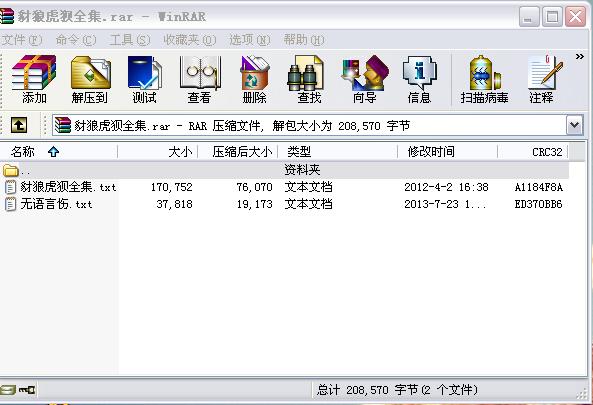593x405 pixels.
Task: Open the 收藏夹(O) menu
Action: coord(189,40)
